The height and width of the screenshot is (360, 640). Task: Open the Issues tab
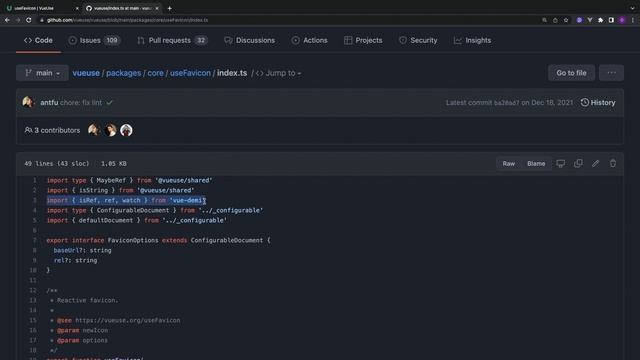point(94,40)
